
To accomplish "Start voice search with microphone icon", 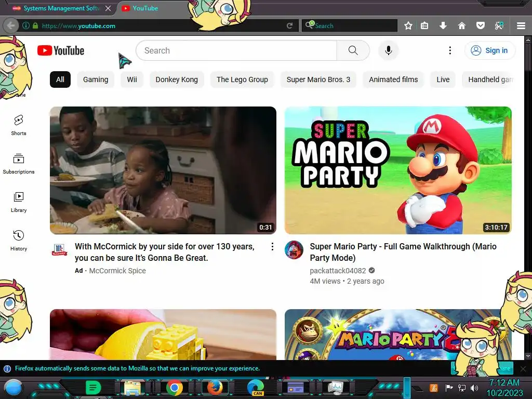I will coord(389,50).
